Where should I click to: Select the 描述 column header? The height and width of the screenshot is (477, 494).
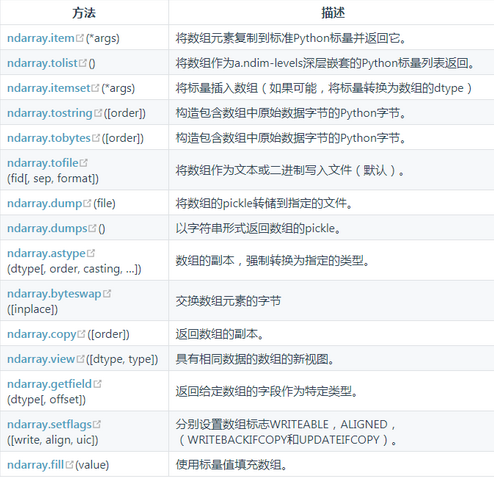332,13
